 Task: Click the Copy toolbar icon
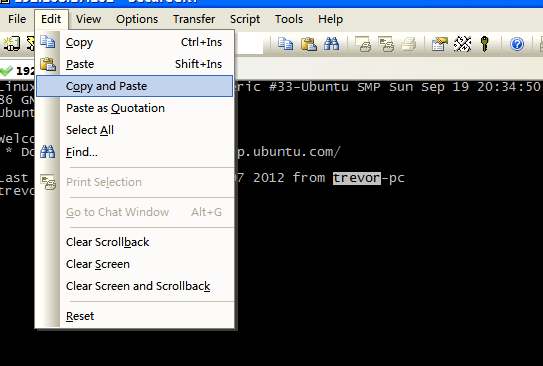(286, 44)
